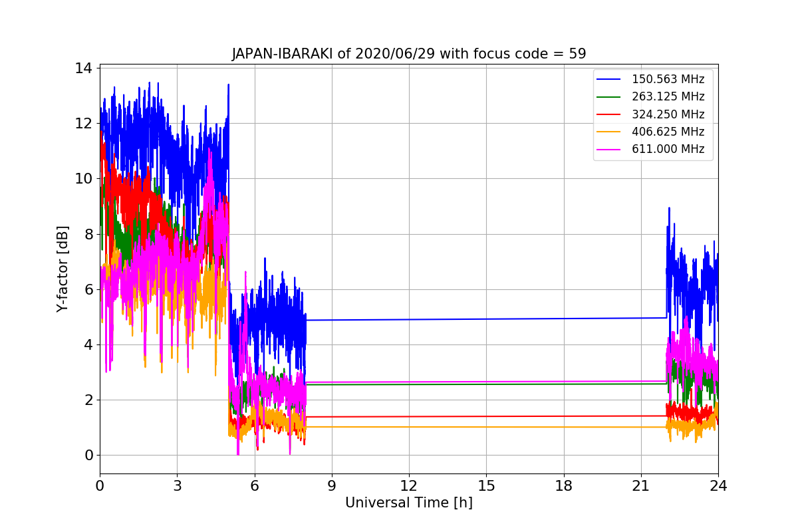Click y-axis tick label '8'

point(89,233)
